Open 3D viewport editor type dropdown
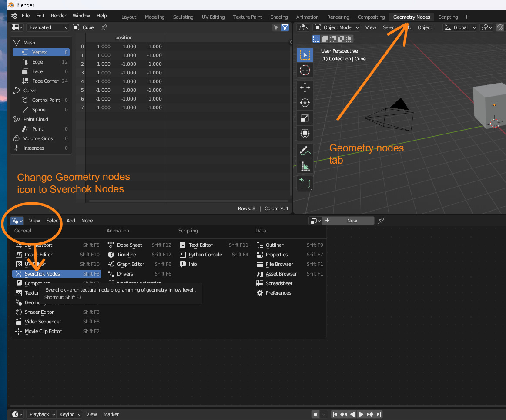Viewport: 506px width, 420px height. (x=303, y=27)
